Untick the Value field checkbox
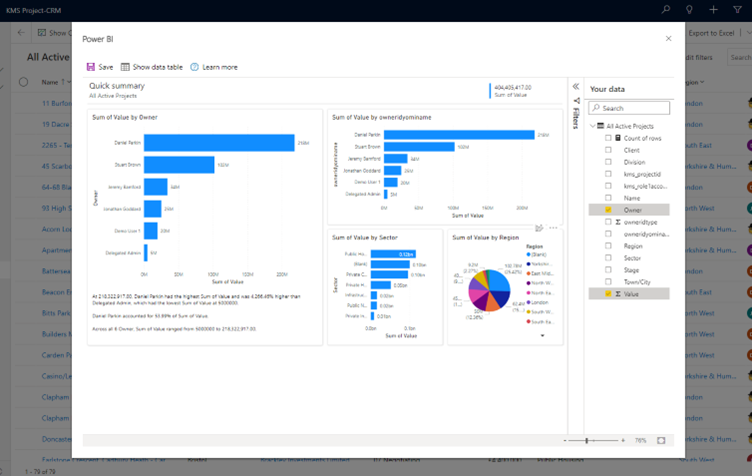 [x=608, y=294]
